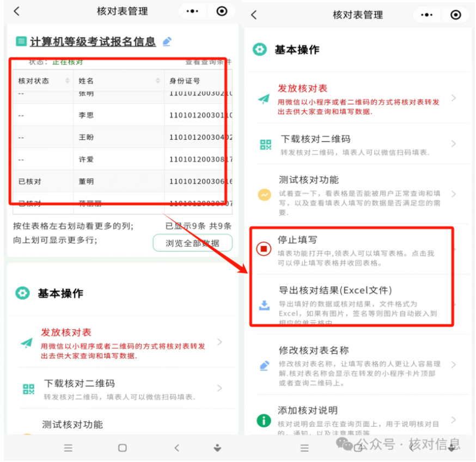The image size is (476, 462).
Task: Tap the QR code icon on right screen
Action: [266, 145]
